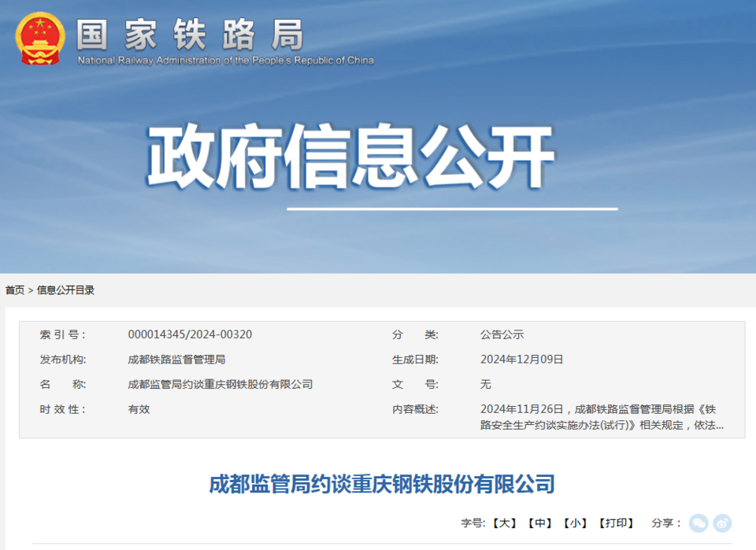The height and width of the screenshot is (550, 756).
Task: Click the 索引号 label
Action: pyautogui.click(x=63, y=334)
